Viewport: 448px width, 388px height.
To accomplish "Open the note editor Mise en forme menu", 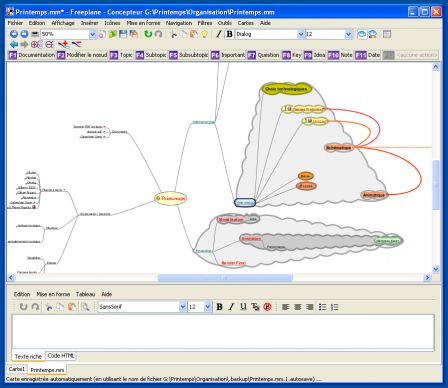I will 53,294.
